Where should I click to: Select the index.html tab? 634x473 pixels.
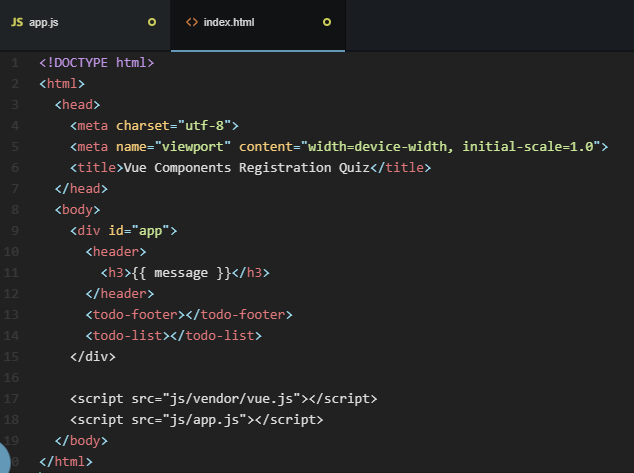click(x=258, y=23)
